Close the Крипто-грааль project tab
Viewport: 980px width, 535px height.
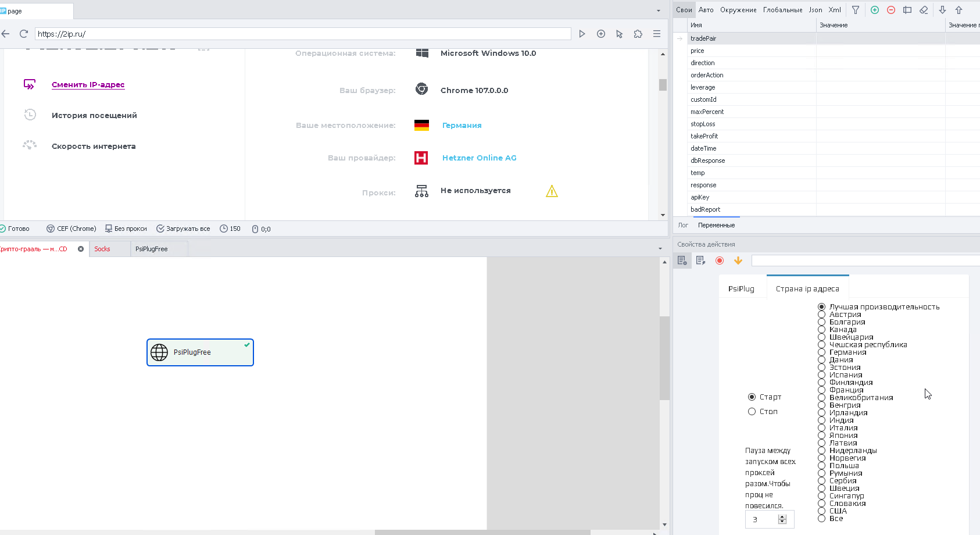tap(81, 249)
